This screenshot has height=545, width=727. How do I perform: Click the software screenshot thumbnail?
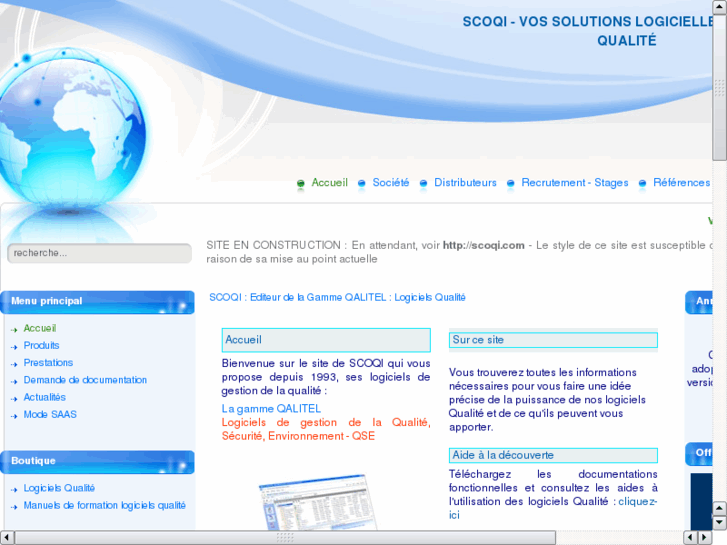pos(318,502)
